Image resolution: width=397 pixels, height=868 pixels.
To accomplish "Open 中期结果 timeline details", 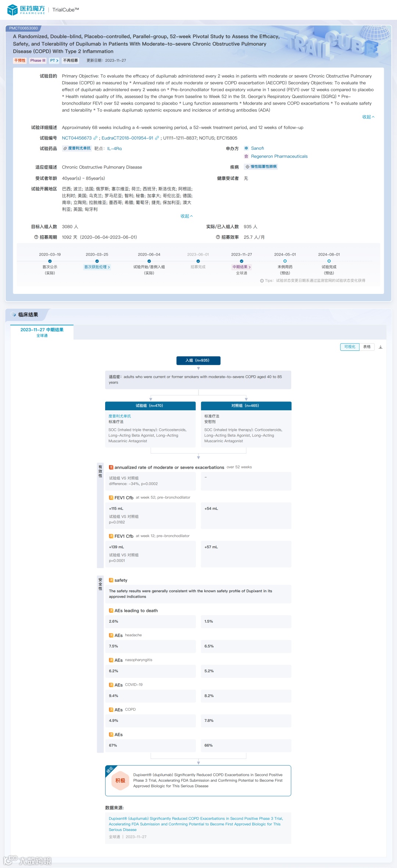I will click(x=242, y=267).
